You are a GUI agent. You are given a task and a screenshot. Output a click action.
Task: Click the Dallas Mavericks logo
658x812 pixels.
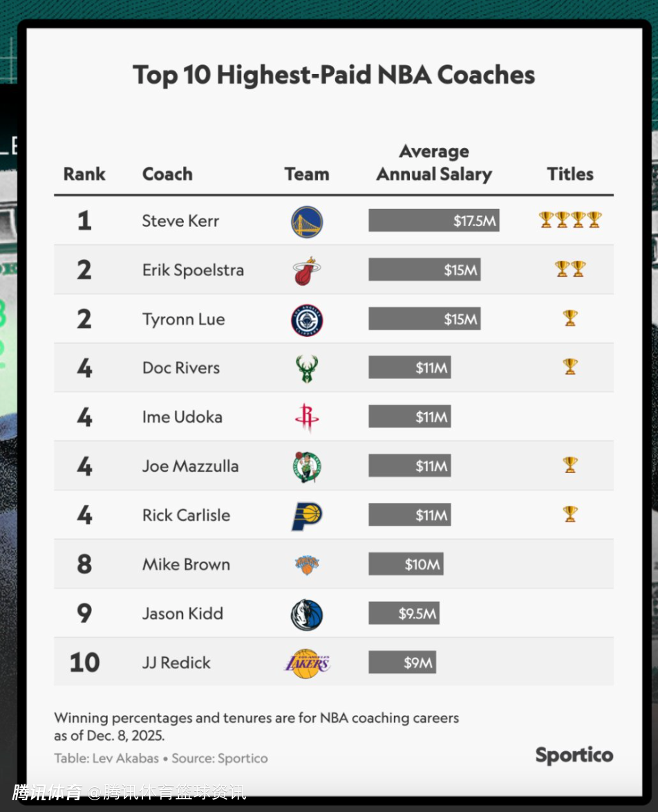[306, 614]
